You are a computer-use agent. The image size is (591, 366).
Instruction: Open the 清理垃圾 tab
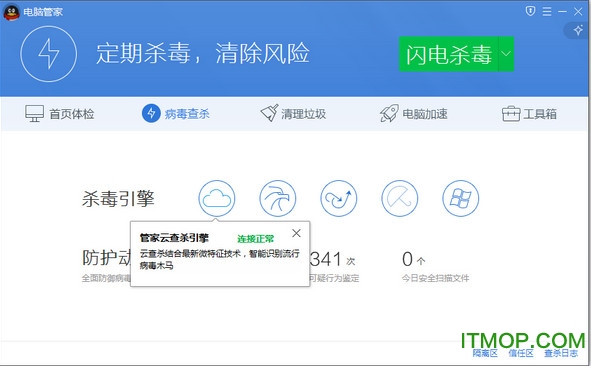[293, 113]
